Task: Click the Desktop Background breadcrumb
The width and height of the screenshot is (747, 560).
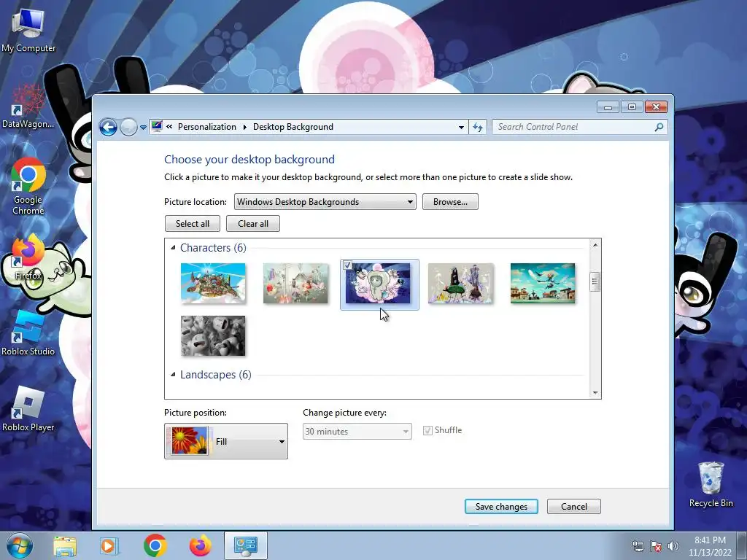Action: pyautogui.click(x=293, y=127)
